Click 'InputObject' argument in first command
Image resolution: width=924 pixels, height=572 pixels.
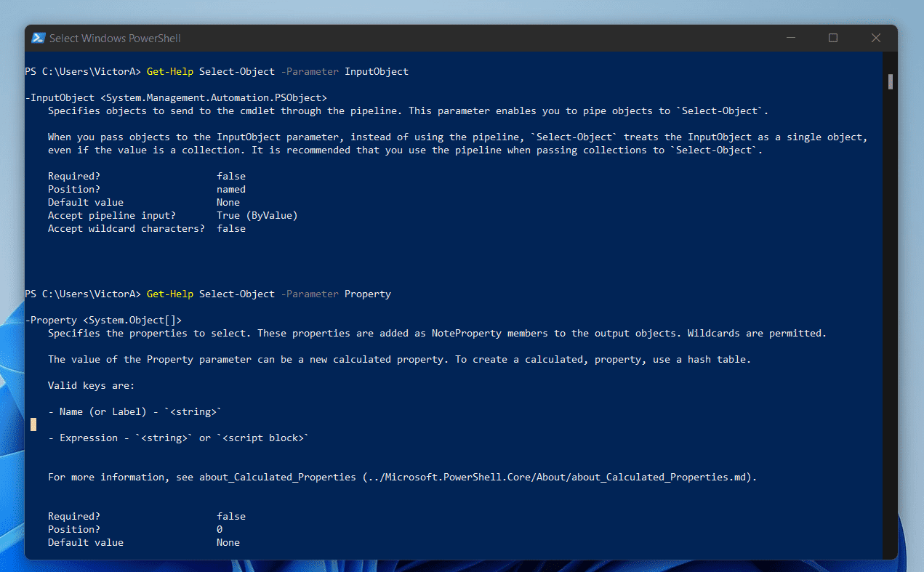coord(376,71)
